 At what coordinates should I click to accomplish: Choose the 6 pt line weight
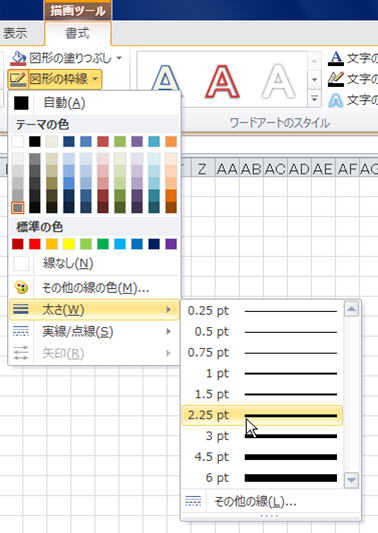[262, 478]
